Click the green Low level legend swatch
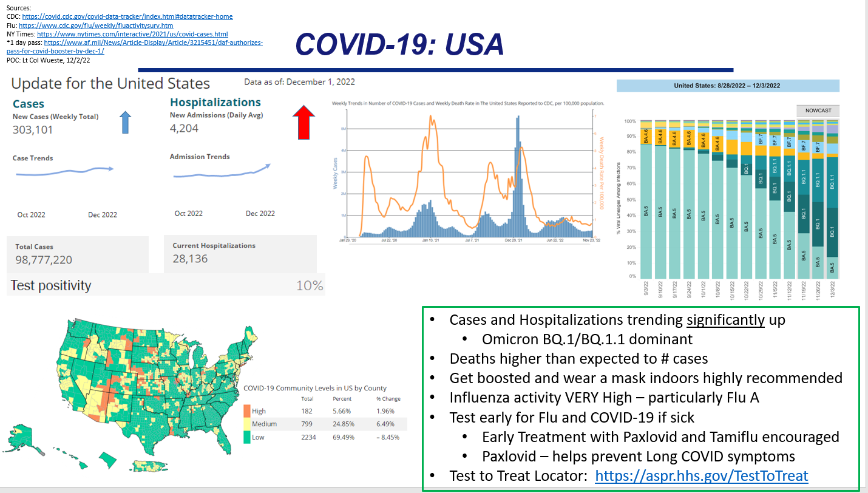The height and width of the screenshot is (493, 868). 247,437
